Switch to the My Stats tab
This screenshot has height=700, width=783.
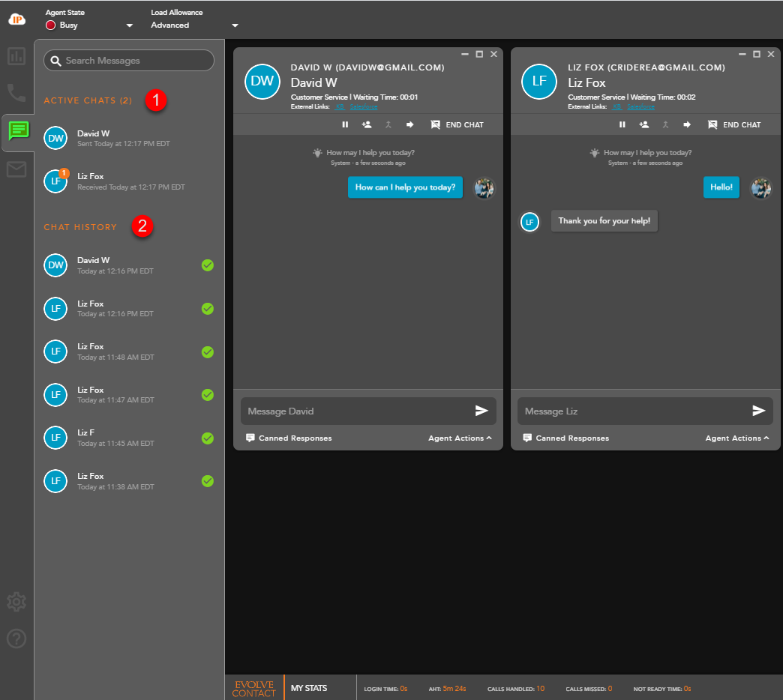pyautogui.click(x=309, y=688)
